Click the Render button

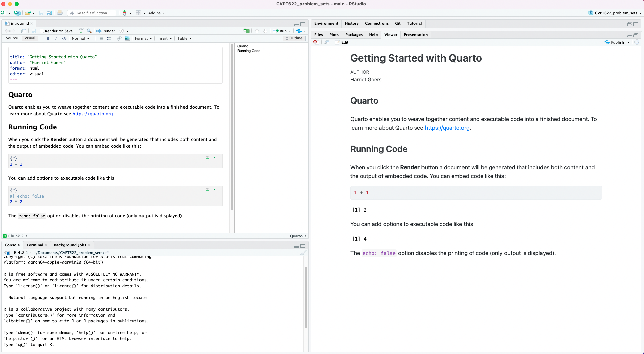coord(106,31)
